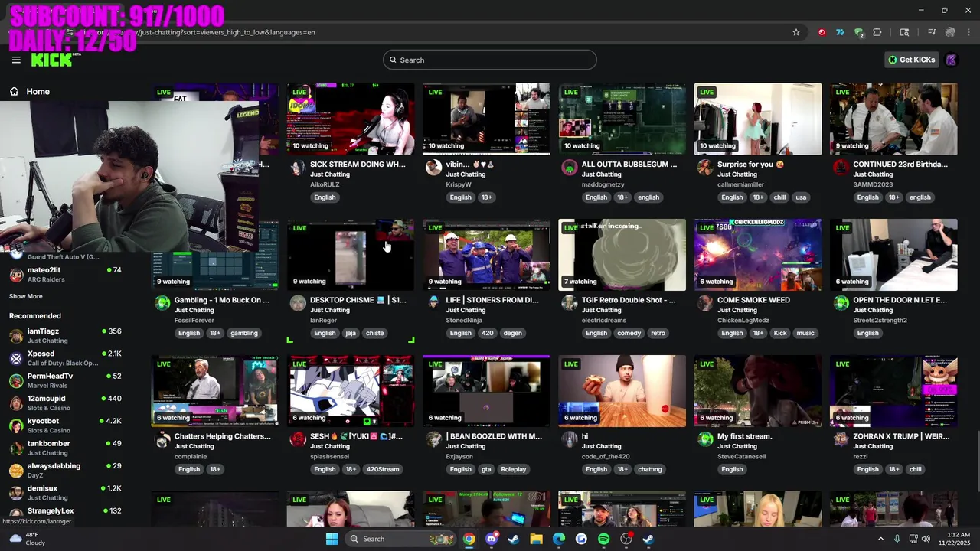Open the green extension with badge 2

point(859,32)
